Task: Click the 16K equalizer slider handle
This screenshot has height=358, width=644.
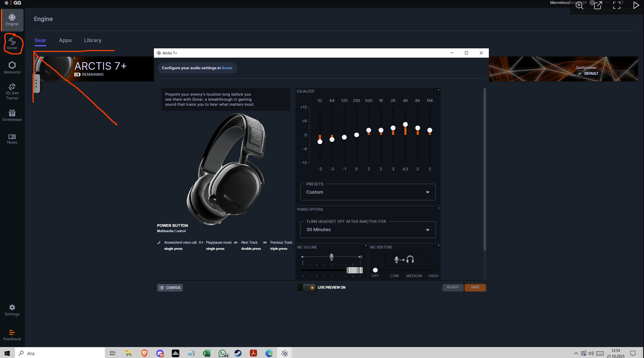Action: tap(430, 130)
